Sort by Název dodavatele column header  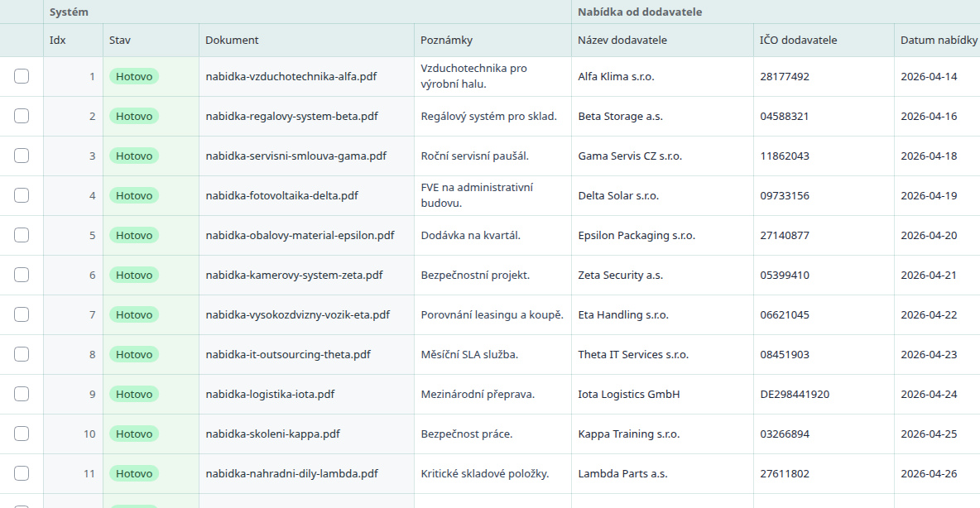coord(622,40)
